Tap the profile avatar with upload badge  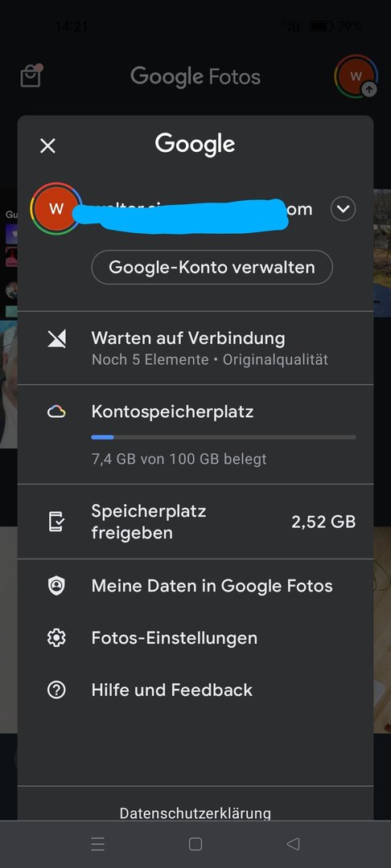(356, 76)
